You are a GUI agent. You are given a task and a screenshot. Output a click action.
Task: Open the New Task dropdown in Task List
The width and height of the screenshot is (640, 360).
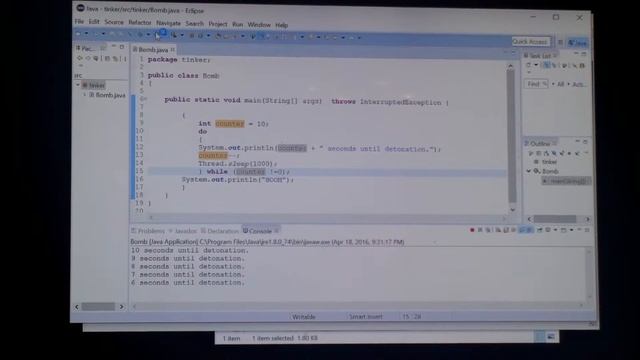536,65
